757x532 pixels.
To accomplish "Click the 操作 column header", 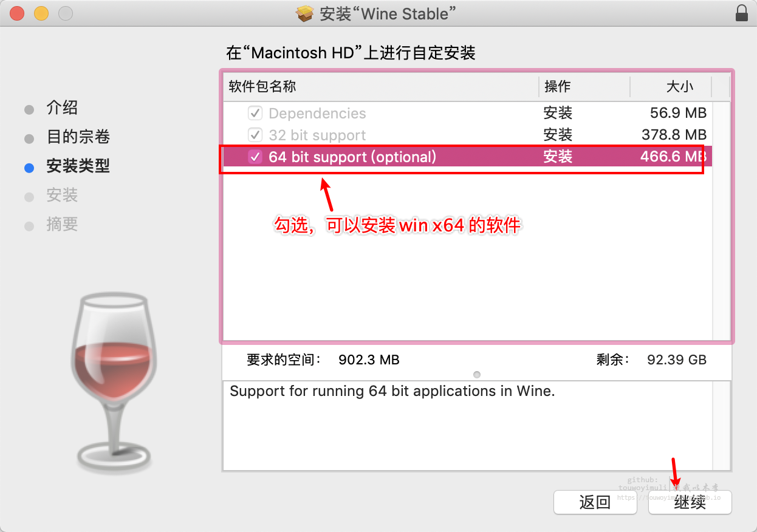I will pyautogui.click(x=584, y=86).
